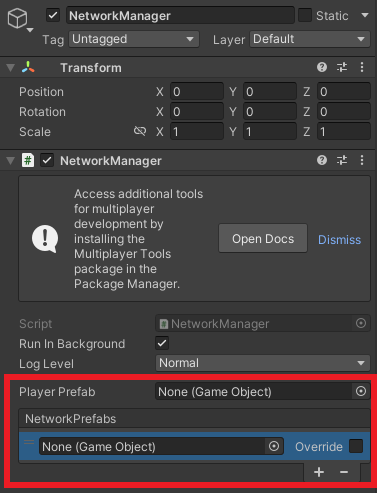Open the cube icon selector dropdown arrow
The image size is (377, 493).
(x=30, y=30)
